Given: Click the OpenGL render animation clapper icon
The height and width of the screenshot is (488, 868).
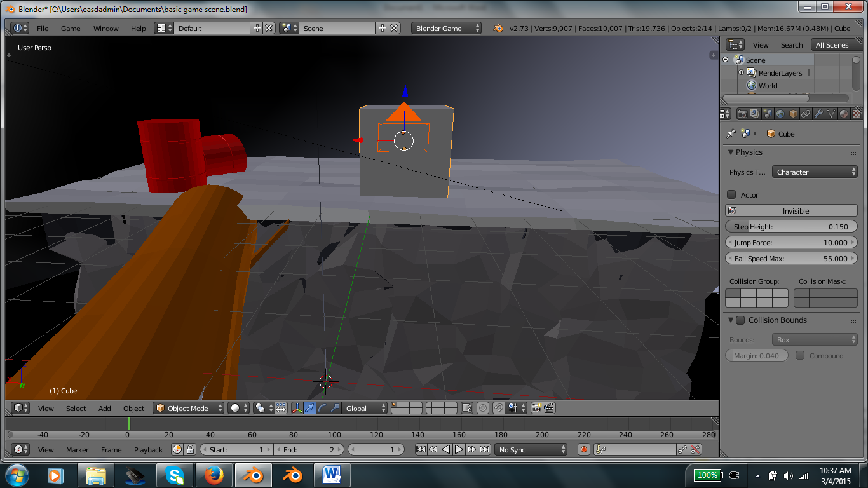Looking at the screenshot, I should 549,408.
